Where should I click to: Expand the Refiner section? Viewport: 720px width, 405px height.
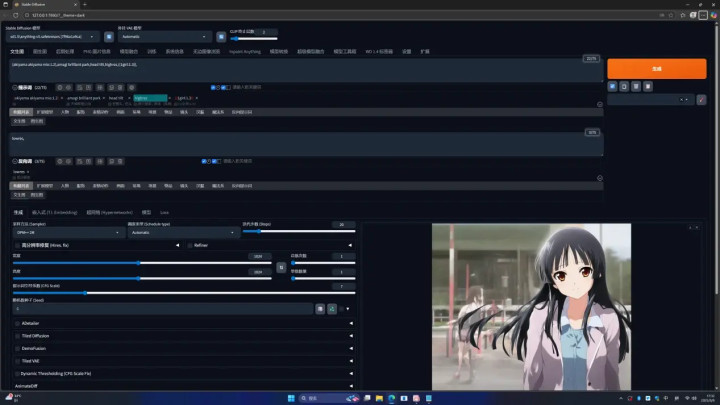(x=350, y=245)
